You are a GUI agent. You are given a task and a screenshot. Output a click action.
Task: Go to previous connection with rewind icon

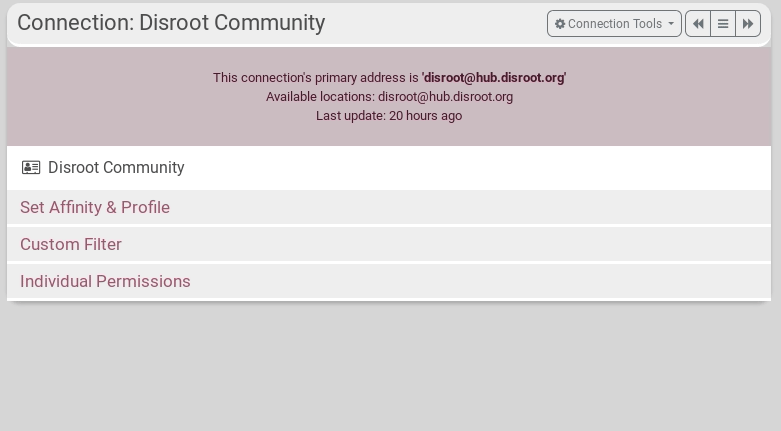point(698,24)
